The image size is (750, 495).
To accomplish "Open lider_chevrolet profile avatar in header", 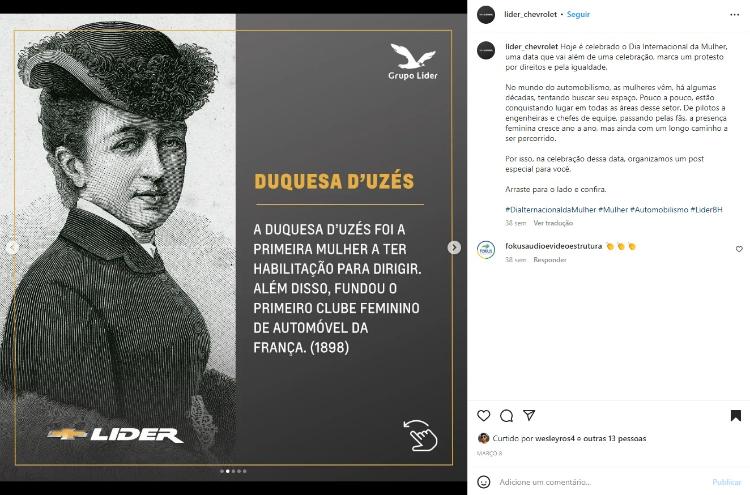I will tap(486, 15).
